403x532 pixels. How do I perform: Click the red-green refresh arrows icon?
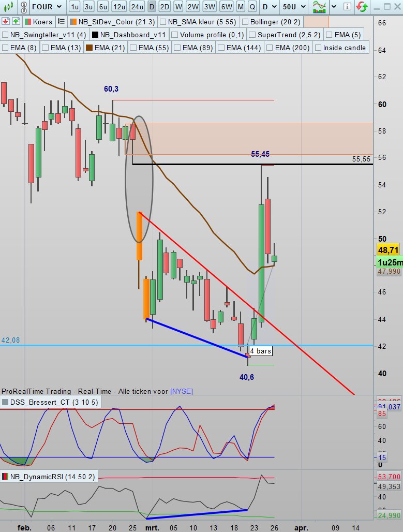(362, 6)
